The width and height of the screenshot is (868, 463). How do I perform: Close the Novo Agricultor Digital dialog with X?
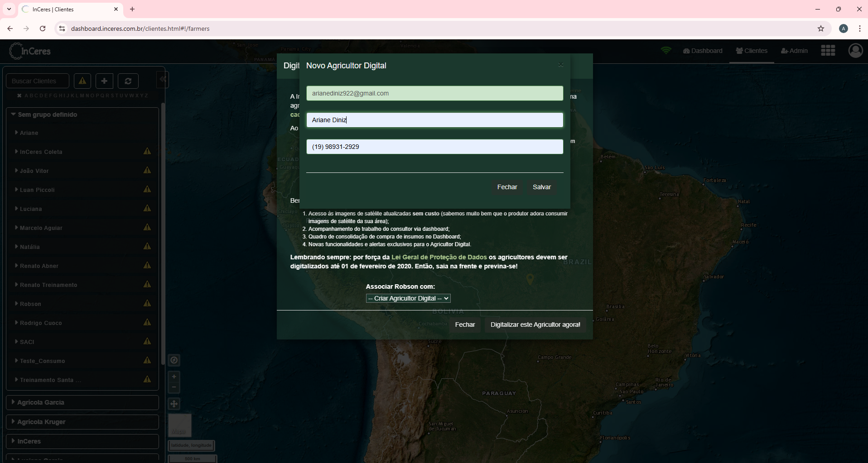tap(561, 65)
